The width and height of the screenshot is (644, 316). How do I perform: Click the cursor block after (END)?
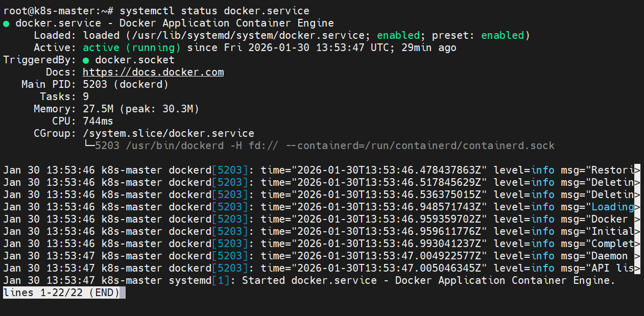click(123, 293)
